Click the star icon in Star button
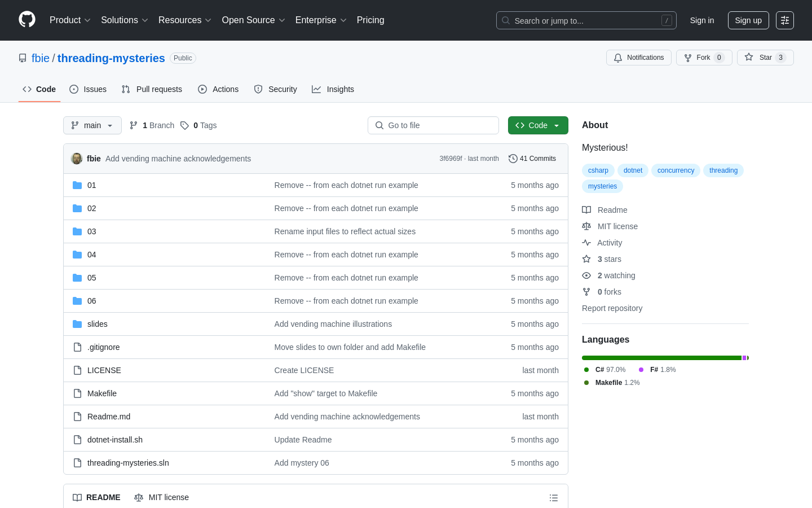The height and width of the screenshot is (508, 812). click(749, 57)
